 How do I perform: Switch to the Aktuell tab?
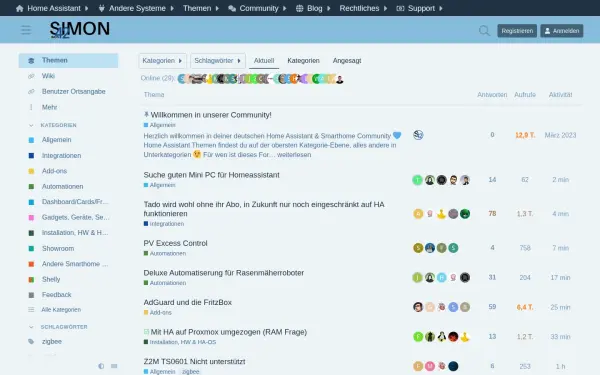click(x=264, y=61)
